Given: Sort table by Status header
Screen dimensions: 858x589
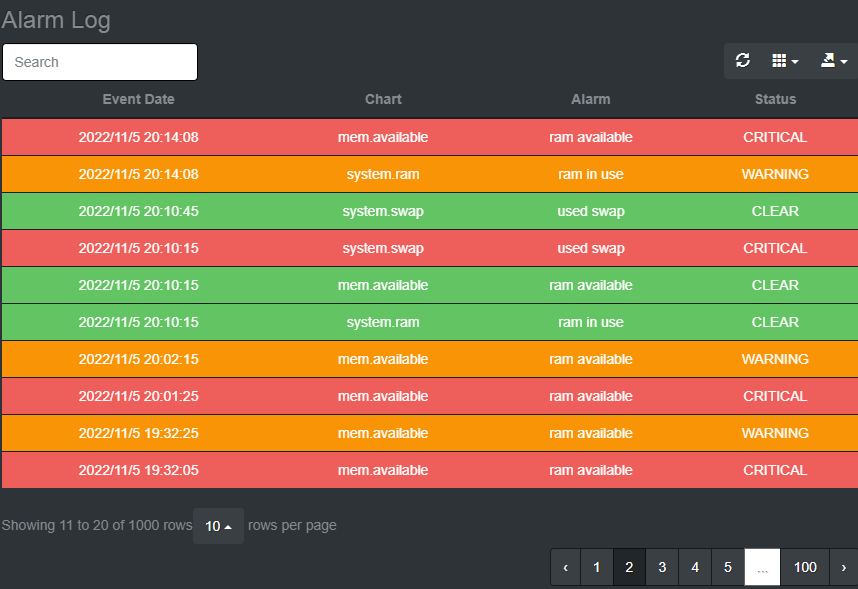Looking at the screenshot, I should [775, 99].
